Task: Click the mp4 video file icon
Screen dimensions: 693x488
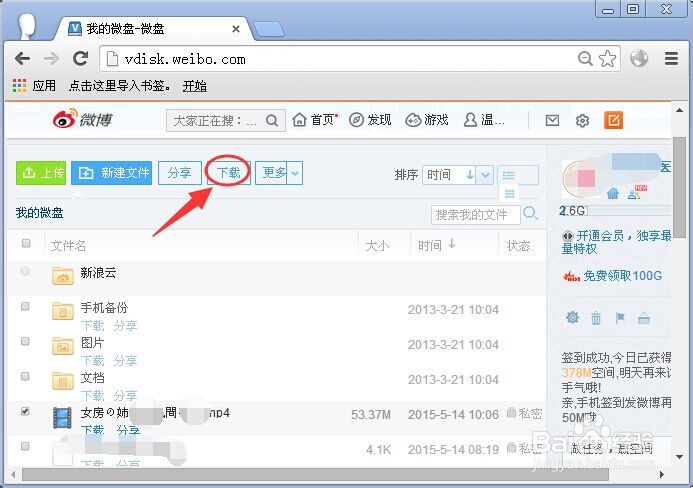Action: tap(62, 418)
